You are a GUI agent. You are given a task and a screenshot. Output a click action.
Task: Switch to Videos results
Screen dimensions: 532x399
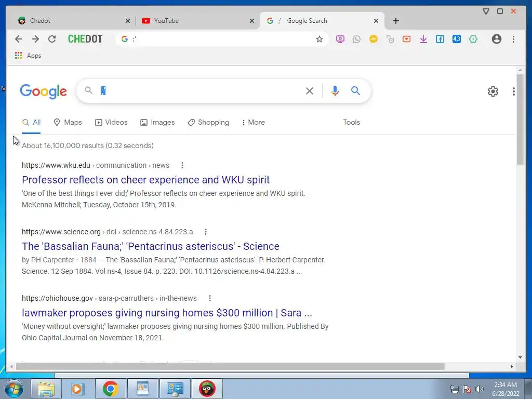pyautogui.click(x=111, y=123)
